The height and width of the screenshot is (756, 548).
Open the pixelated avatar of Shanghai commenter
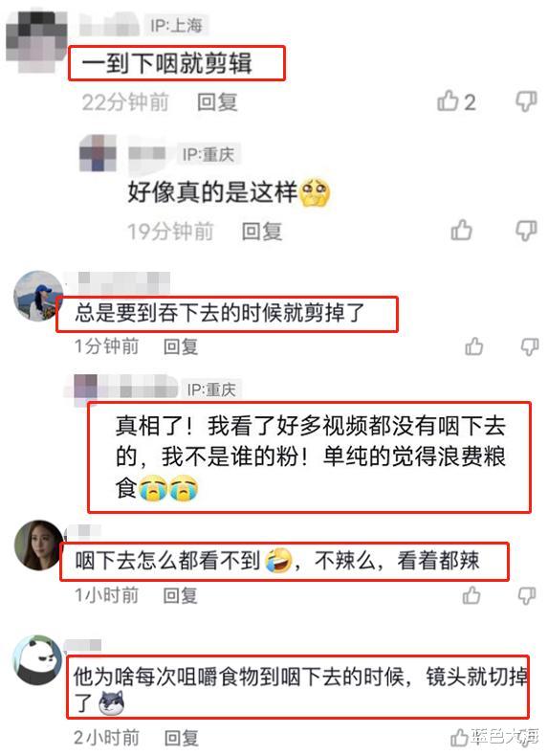pyautogui.click(x=36, y=41)
